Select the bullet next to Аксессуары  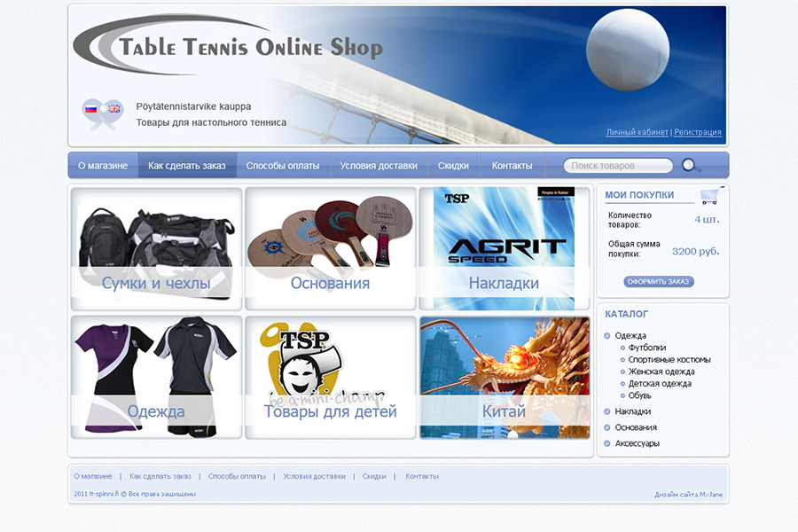coord(607,443)
